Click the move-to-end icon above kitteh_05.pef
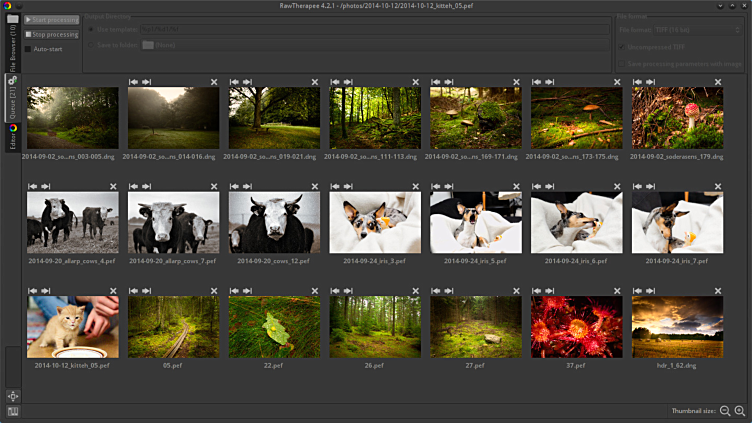The width and height of the screenshot is (752, 423). [45, 290]
